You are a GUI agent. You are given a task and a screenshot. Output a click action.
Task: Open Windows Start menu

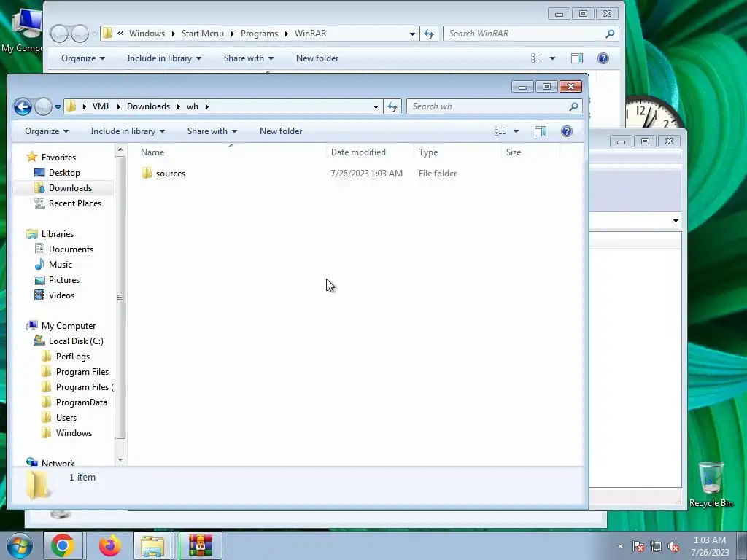pos(19,545)
